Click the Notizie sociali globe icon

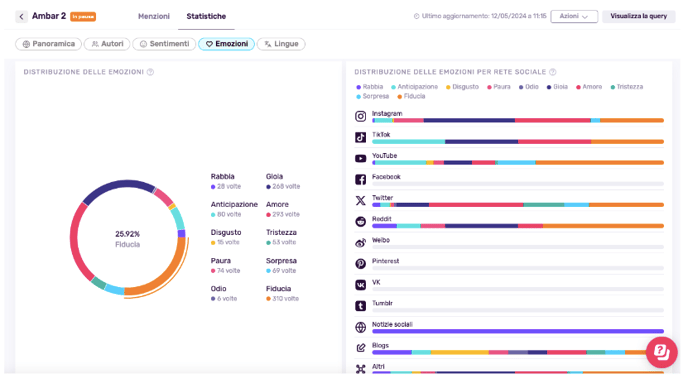360,327
